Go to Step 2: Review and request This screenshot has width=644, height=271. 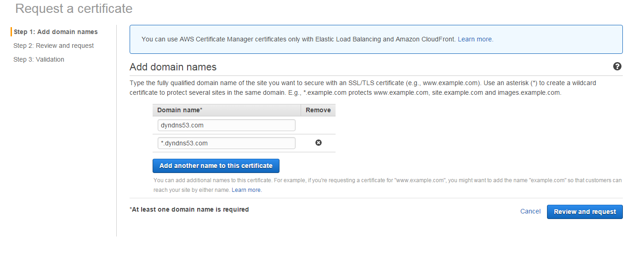click(53, 46)
